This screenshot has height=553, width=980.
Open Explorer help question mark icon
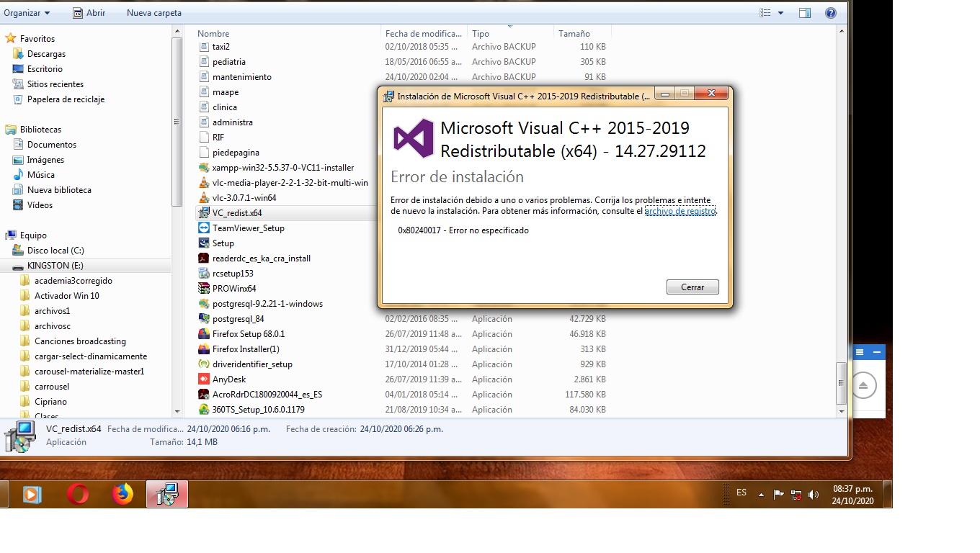(x=830, y=13)
